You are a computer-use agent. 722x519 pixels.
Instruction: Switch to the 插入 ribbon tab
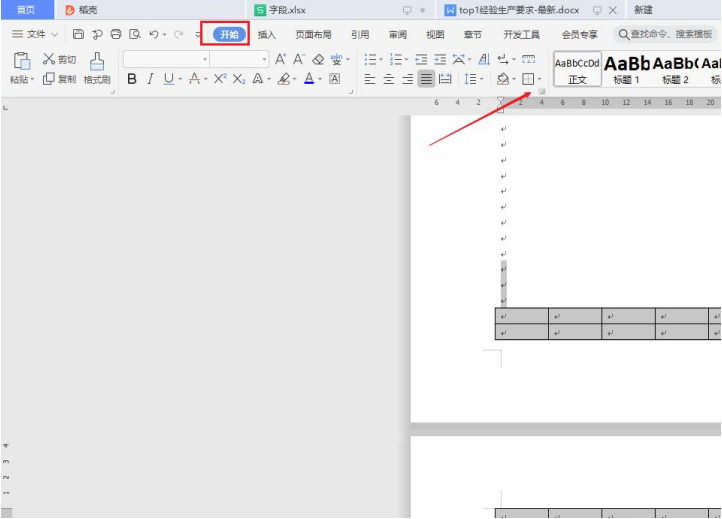pyautogui.click(x=267, y=34)
